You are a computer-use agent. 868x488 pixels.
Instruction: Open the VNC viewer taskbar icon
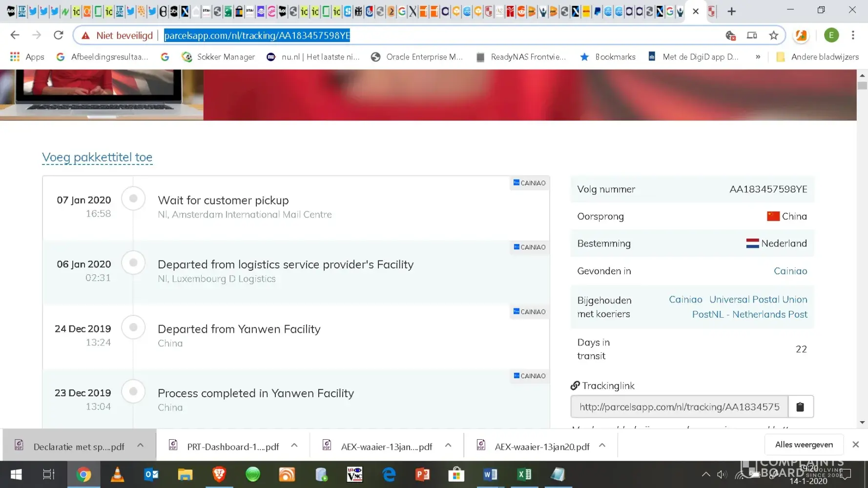click(x=355, y=474)
